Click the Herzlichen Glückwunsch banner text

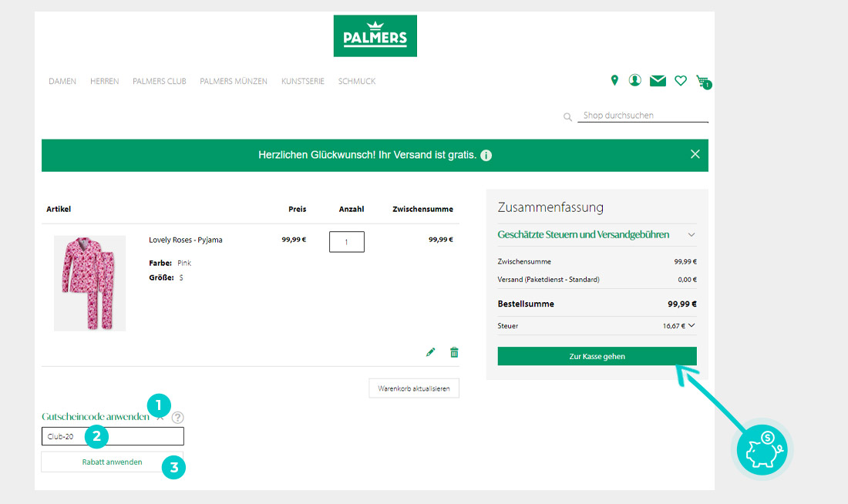367,155
